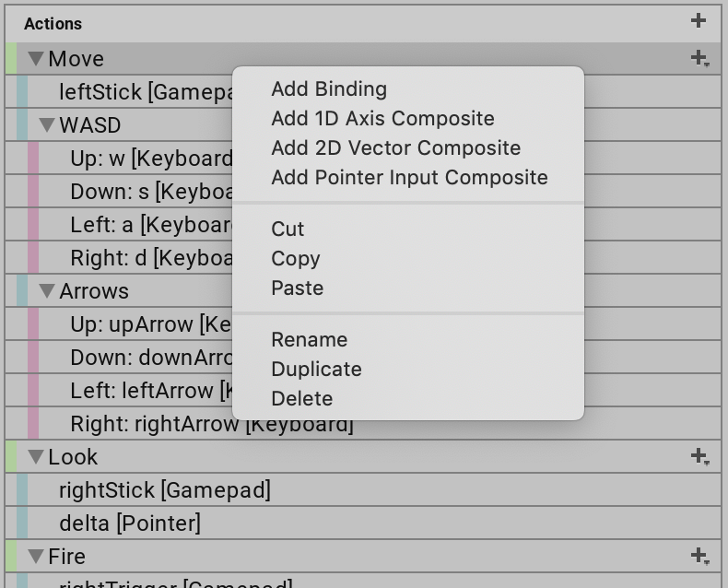Open the add binding plus menu for Fire
The image size is (728, 588).
click(699, 556)
